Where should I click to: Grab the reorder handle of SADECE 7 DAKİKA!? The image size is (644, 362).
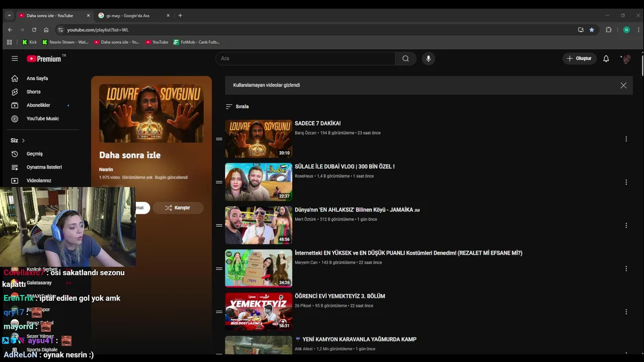pyautogui.click(x=219, y=139)
